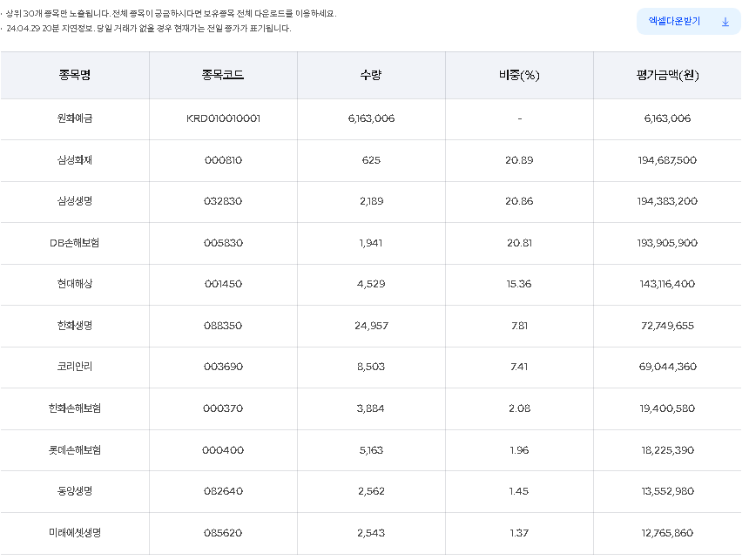Click weight value 7.41
The image size is (749, 560).
tap(519, 367)
